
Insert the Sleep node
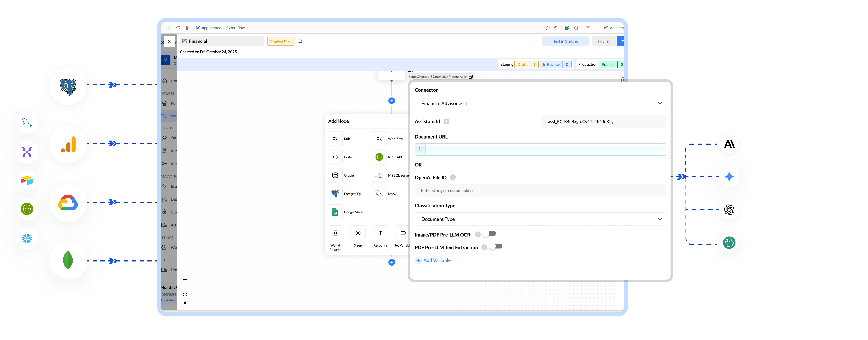coord(358,233)
